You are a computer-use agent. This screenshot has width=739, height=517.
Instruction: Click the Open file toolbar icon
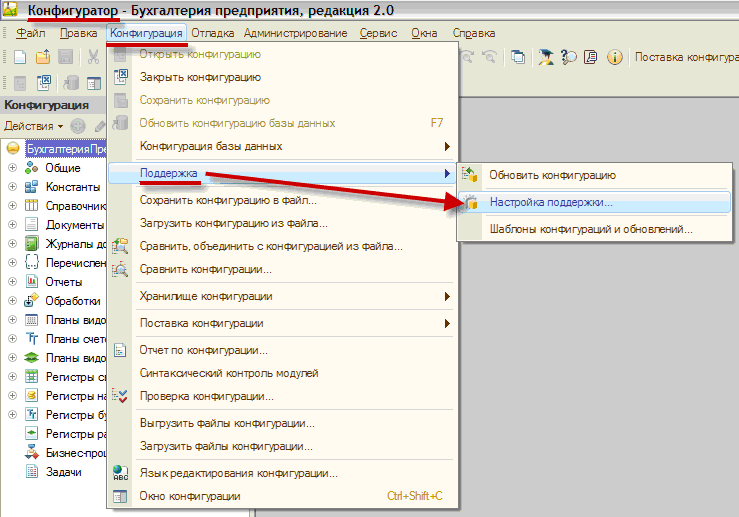tap(44, 57)
